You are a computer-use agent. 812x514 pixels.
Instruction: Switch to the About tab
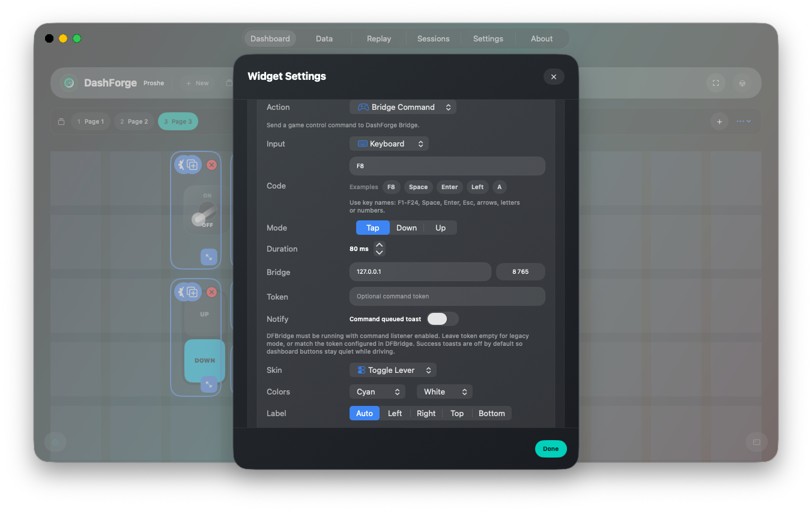click(542, 38)
